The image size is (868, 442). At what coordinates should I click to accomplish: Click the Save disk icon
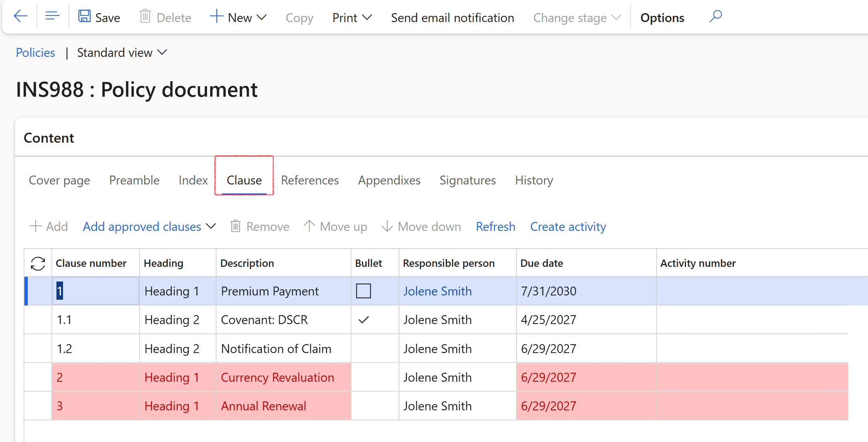[84, 17]
